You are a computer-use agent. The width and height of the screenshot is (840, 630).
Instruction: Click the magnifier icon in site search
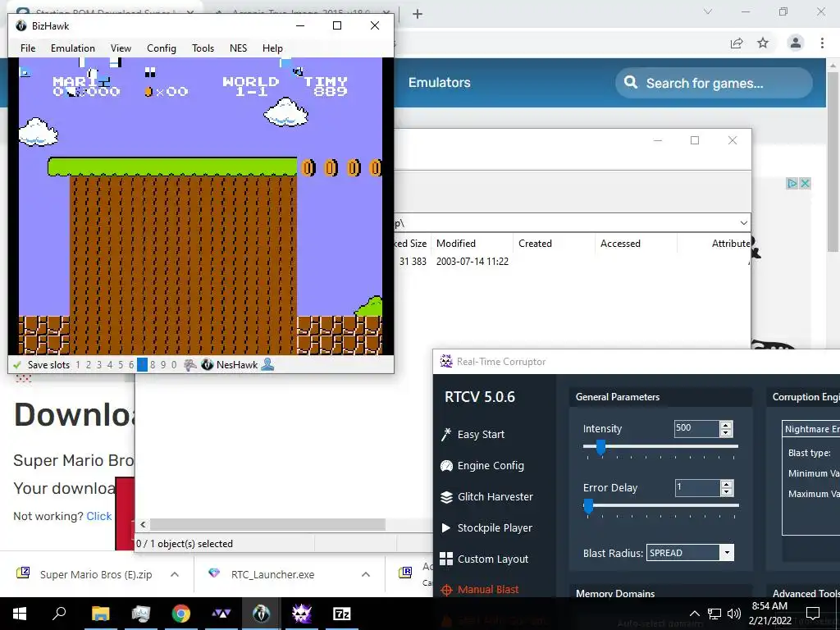coord(631,82)
